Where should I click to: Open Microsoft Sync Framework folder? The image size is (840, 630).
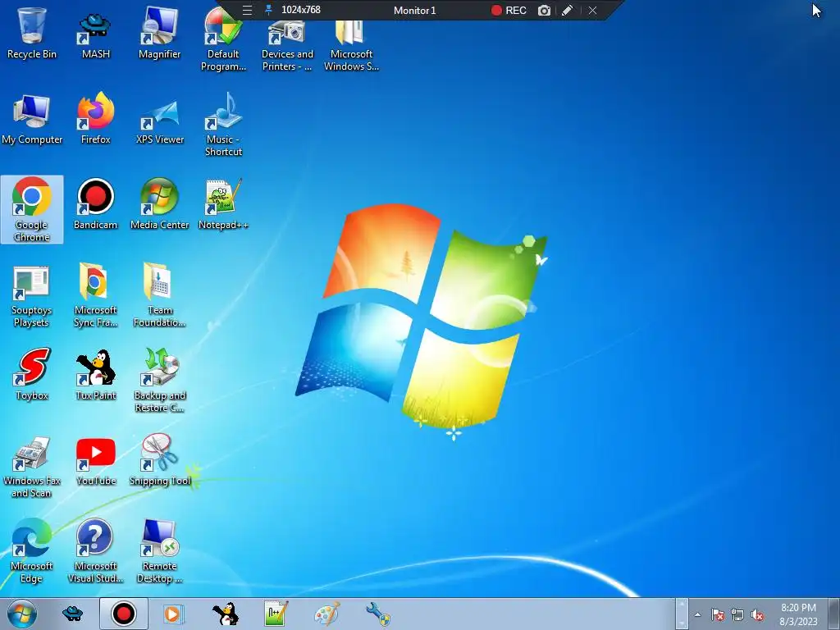click(x=95, y=295)
